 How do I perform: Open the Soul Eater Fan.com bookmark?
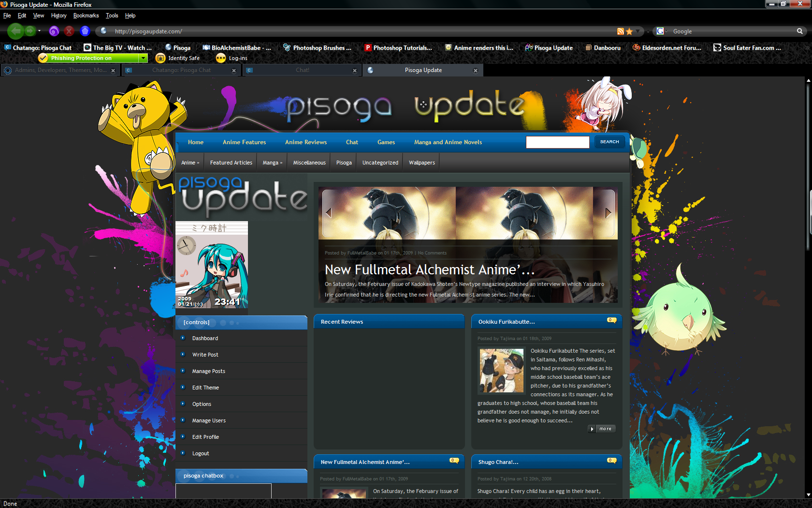point(748,48)
